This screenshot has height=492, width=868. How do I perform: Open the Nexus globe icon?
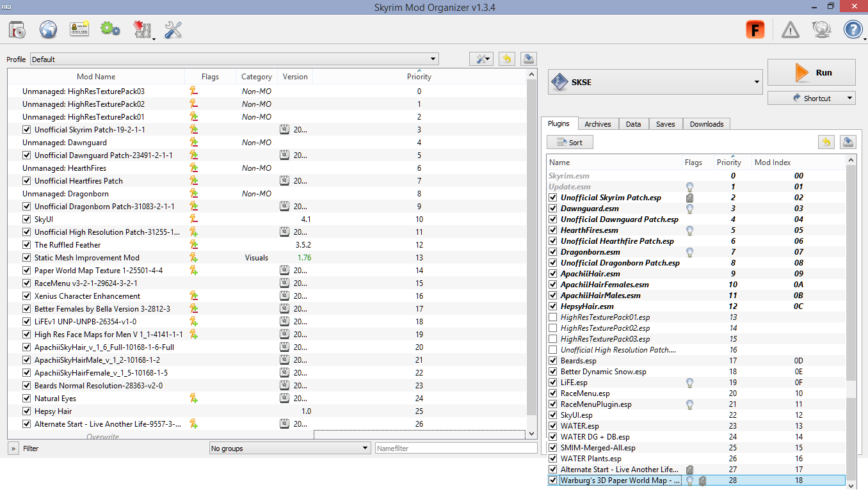coord(49,29)
